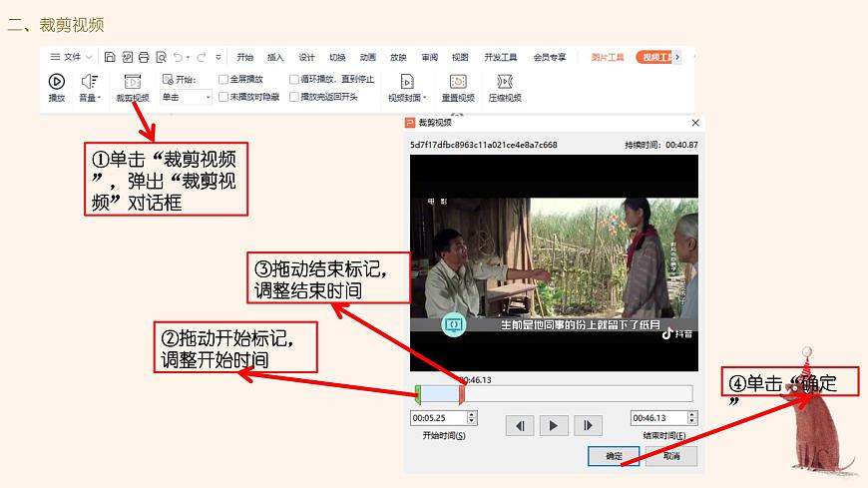868x488 pixels.
Task: Click the print preview icon
Action: point(161,57)
